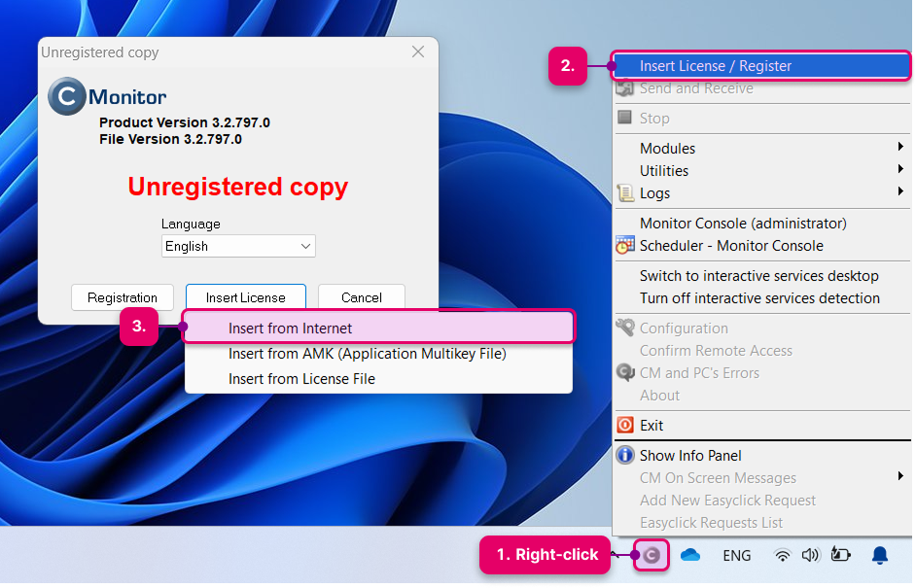Click the Wi-Fi network icon in the taskbar
916x588 pixels.
(x=782, y=555)
